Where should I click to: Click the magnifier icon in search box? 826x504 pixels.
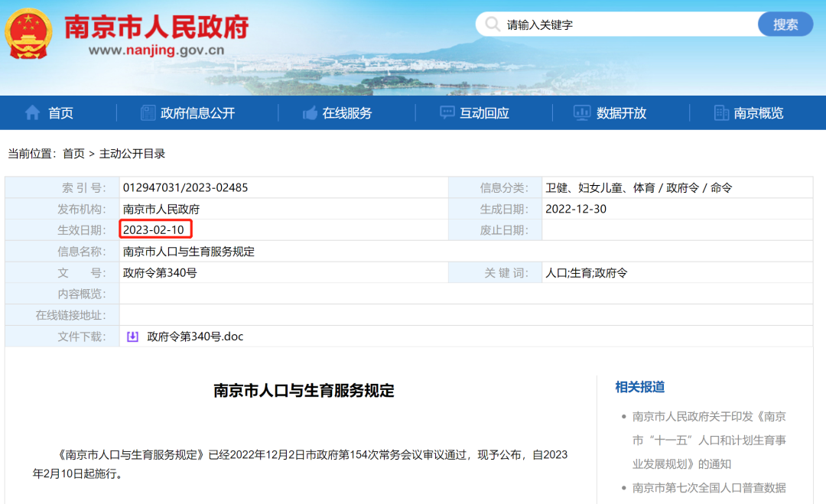pos(493,24)
